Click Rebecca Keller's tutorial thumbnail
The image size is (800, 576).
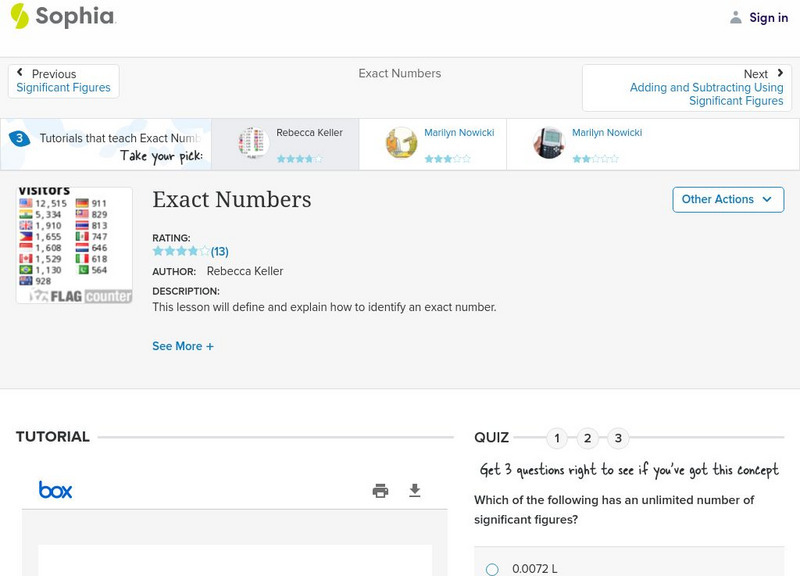(x=254, y=142)
